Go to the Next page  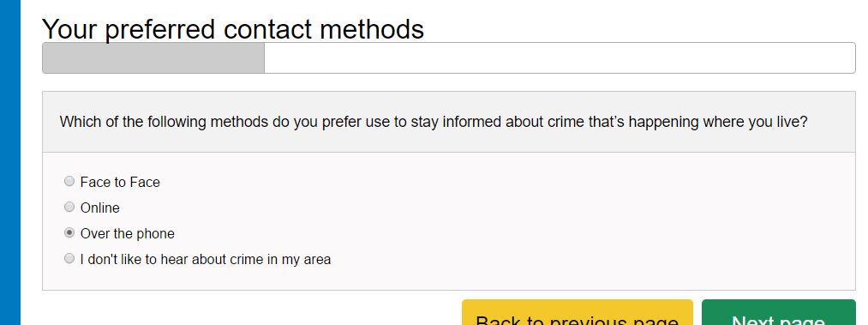point(778,313)
